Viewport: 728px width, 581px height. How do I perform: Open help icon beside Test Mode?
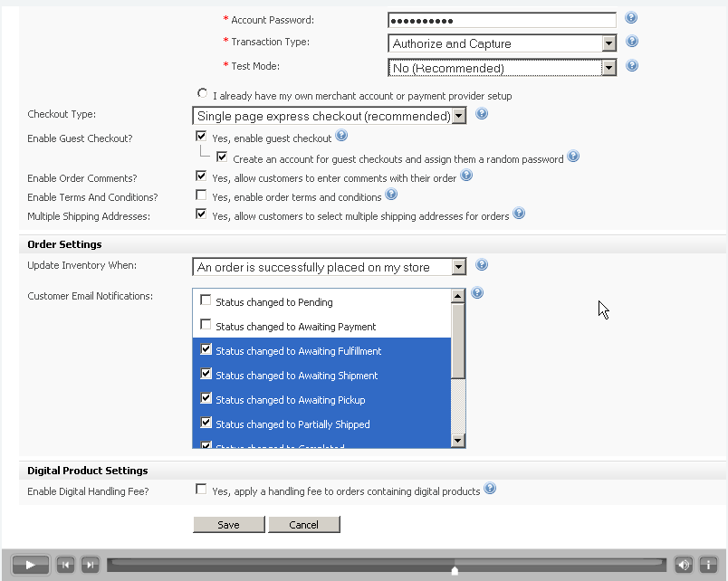point(632,65)
